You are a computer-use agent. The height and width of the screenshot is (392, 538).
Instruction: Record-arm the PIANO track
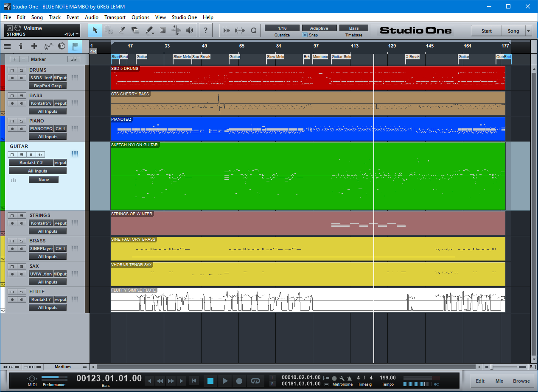(x=12, y=128)
